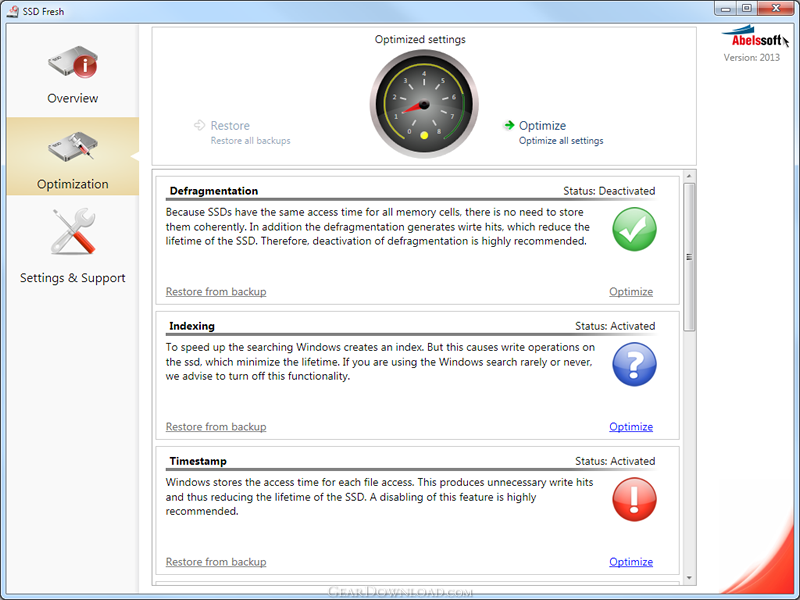Click the SSD Fresh title bar icon
The height and width of the screenshot is (600, 800).
(x=13, y=11)
